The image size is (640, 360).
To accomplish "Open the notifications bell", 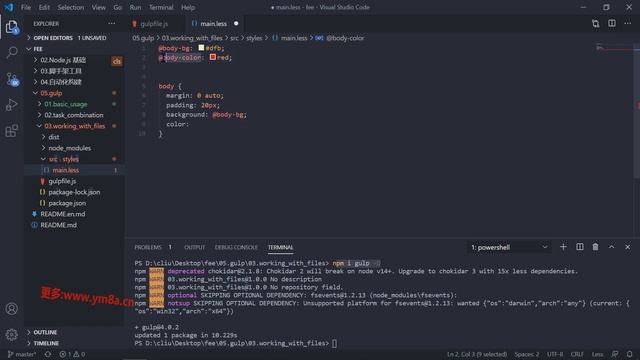I will 630,354.
